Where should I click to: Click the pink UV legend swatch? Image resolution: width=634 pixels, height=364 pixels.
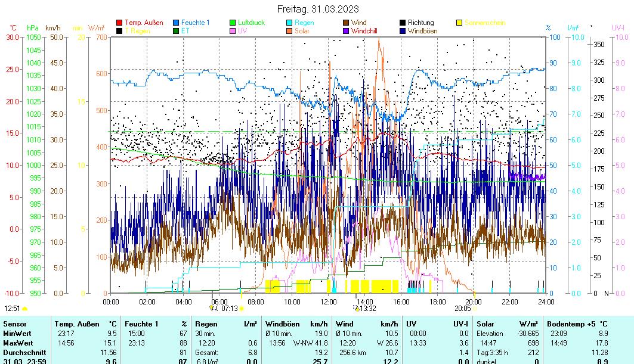pos(233,31)
